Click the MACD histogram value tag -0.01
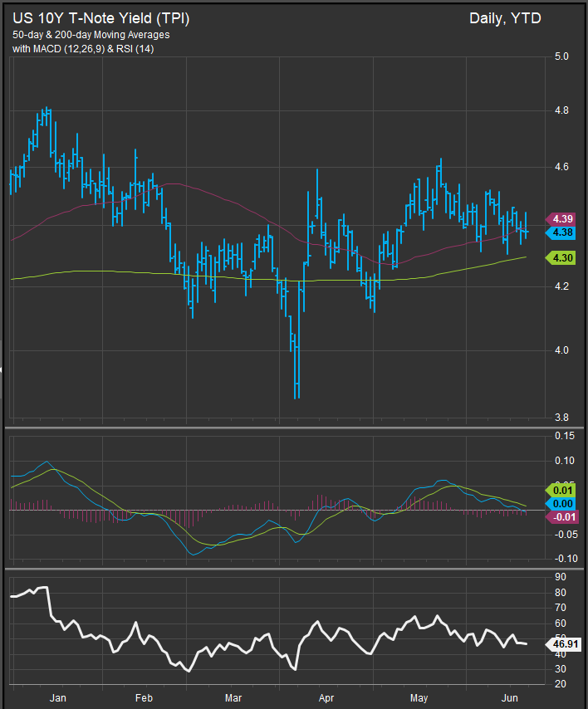This screenshot has width=588, height=709. tap(561, 517)
